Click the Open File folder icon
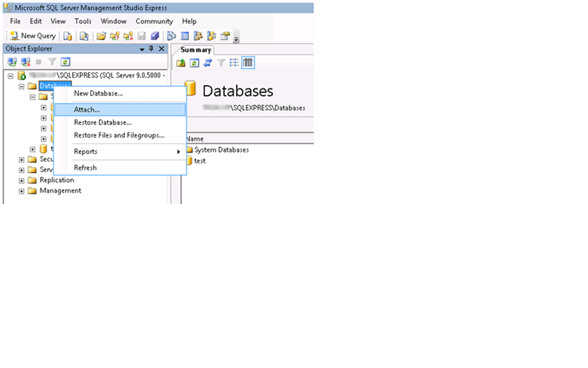The image size is (588, 368). [x=101, y=36]
